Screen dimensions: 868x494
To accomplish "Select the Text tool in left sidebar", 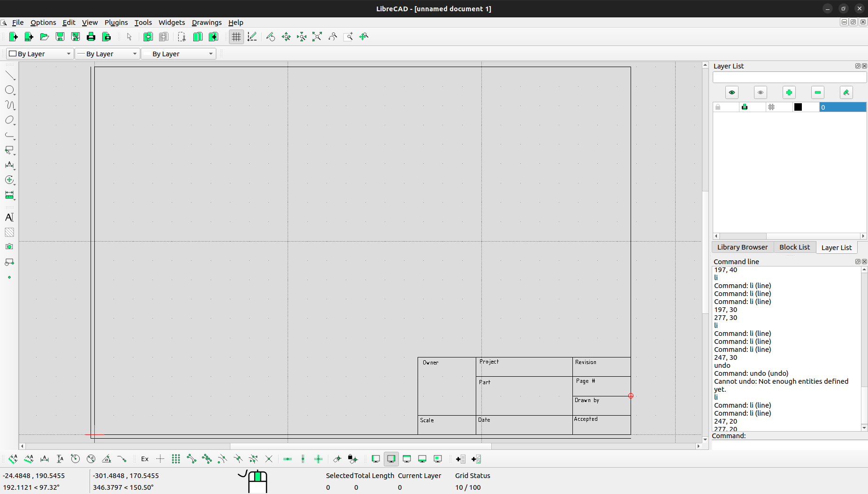I will 9,217.
